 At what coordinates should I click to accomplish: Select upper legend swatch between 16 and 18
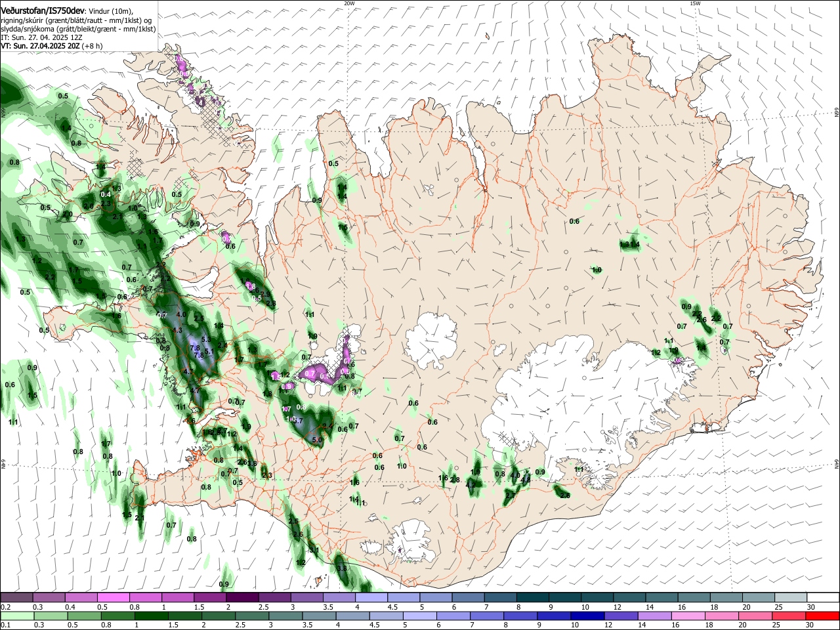pos(694,597)
